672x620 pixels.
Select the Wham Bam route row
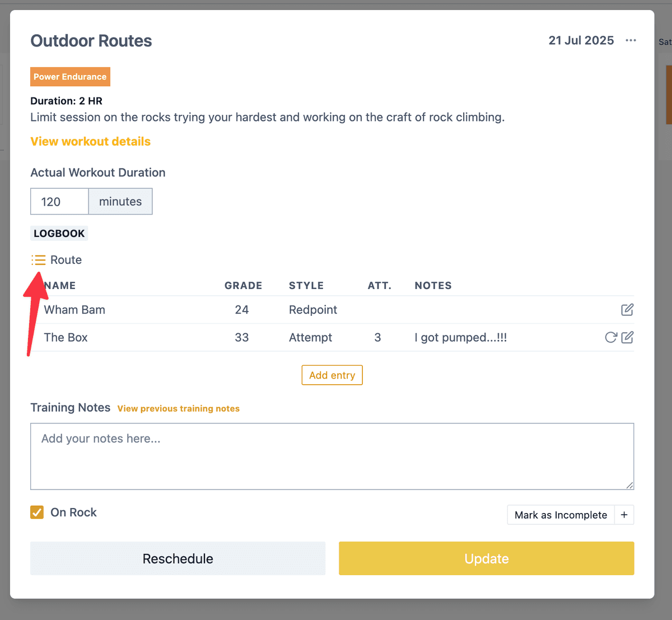(332, 310)
